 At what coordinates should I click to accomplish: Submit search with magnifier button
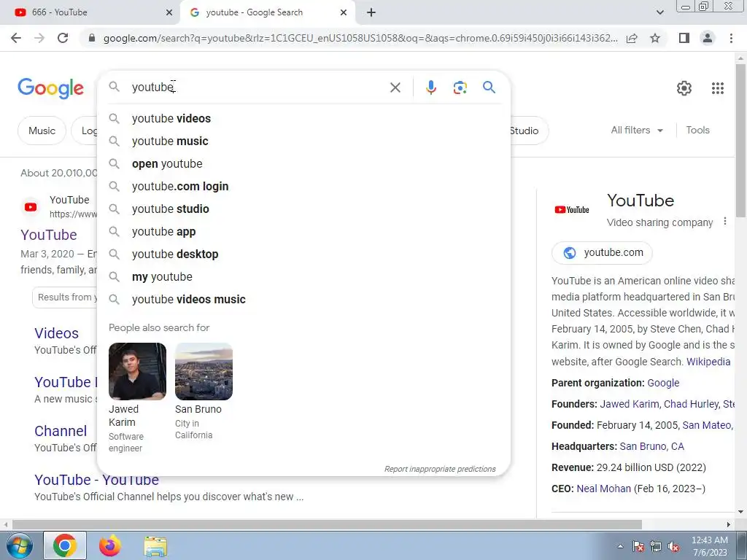pyautogui.click(x=489, y=87)
